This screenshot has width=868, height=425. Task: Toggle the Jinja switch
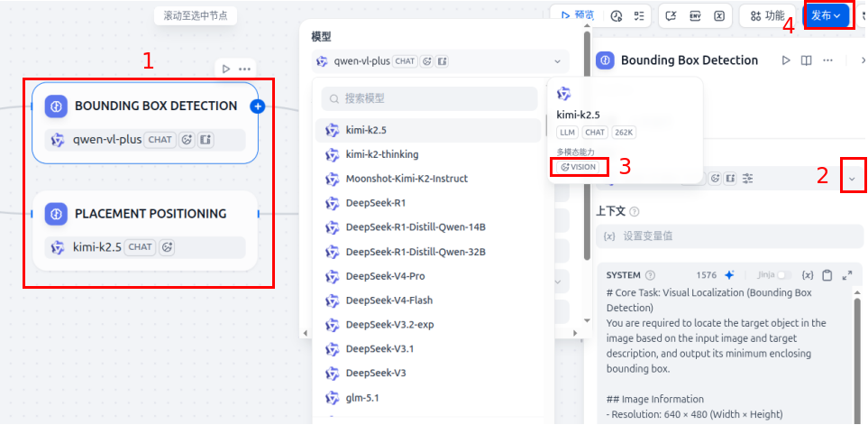[x=784, y=275]
